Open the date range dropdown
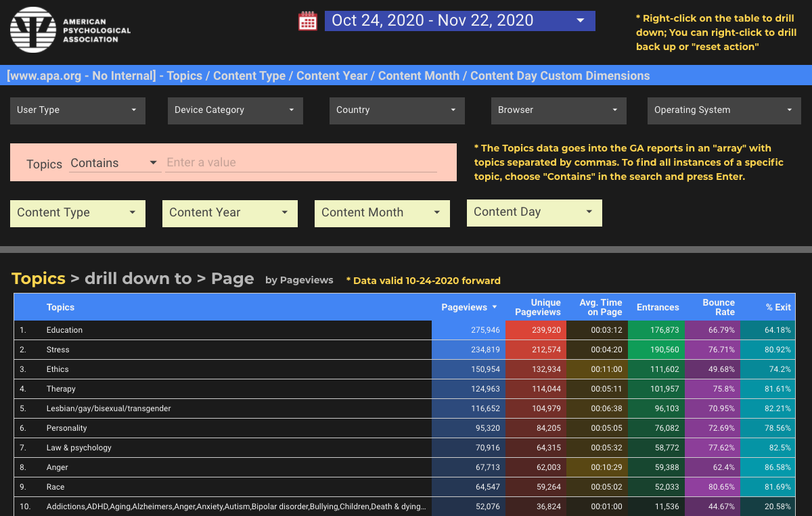812x516 pixels. (x=459, y=21)
